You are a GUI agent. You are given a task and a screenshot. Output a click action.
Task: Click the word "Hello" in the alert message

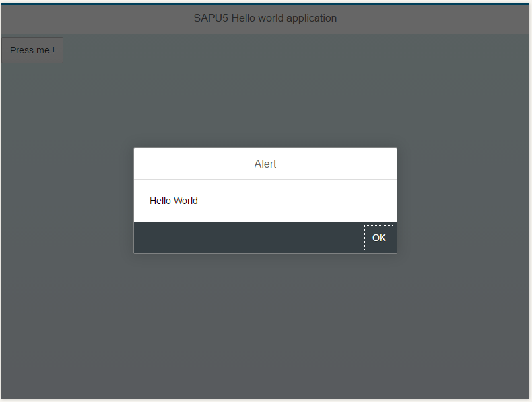161,201
